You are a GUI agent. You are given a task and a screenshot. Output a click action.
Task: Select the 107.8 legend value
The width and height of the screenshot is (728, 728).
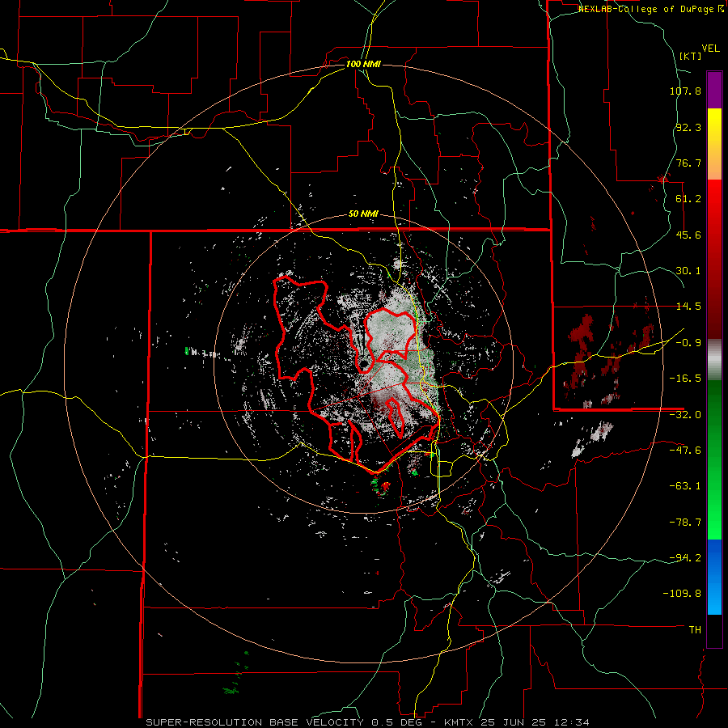point(685,91)
